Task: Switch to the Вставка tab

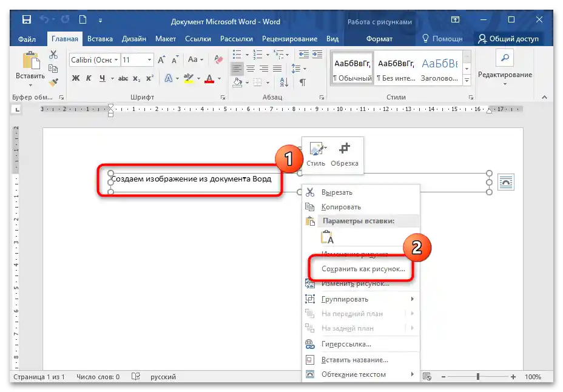Action: (x=100, y=39)
